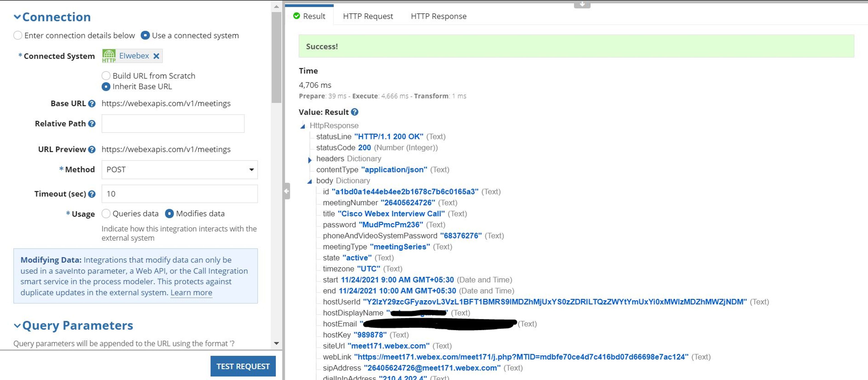868x380 pixels.
Task: Click the left pane vertical scrollbar thumb
Action: pos(276,57)
